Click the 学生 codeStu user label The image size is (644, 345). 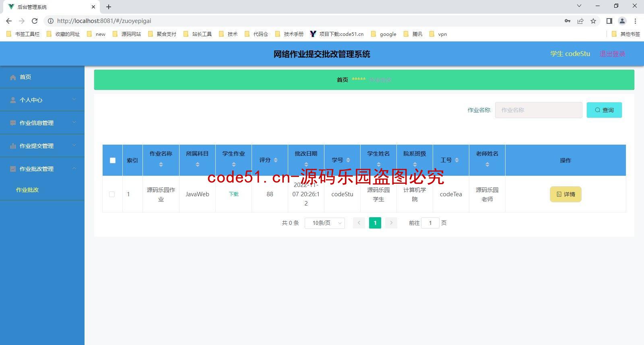(570, 54)
